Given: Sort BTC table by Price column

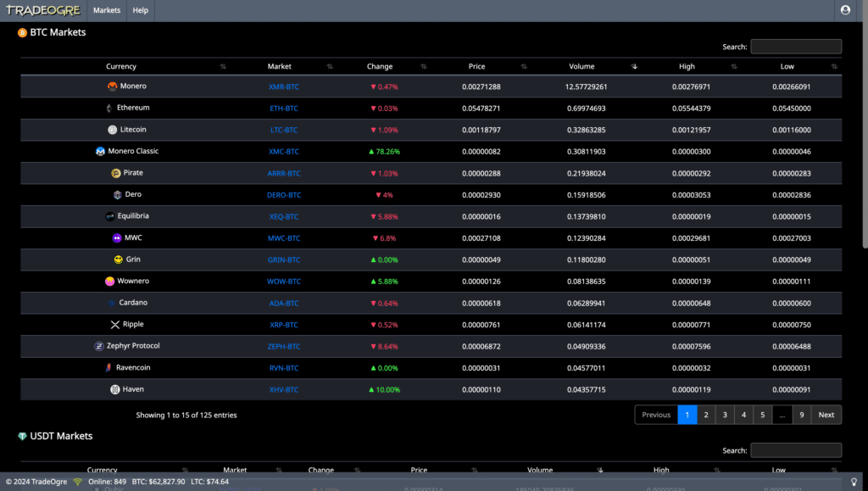Looking at the screenshot, I should [476, 66].
